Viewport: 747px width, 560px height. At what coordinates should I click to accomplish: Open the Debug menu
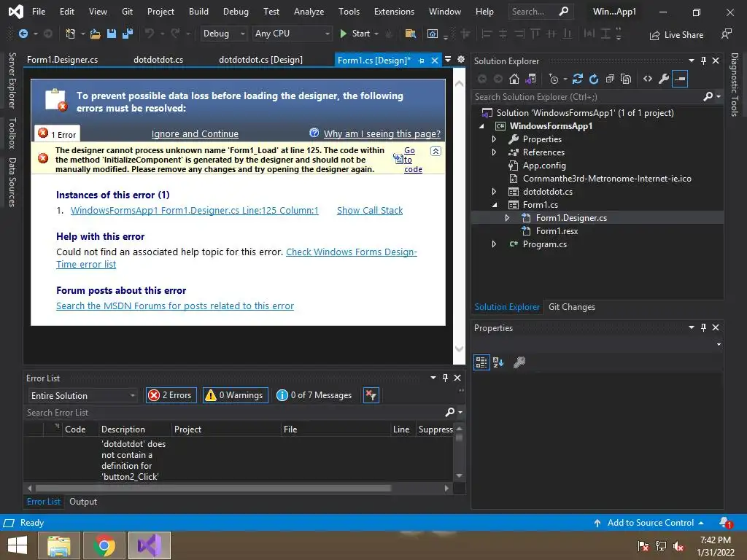coord(236,12)
